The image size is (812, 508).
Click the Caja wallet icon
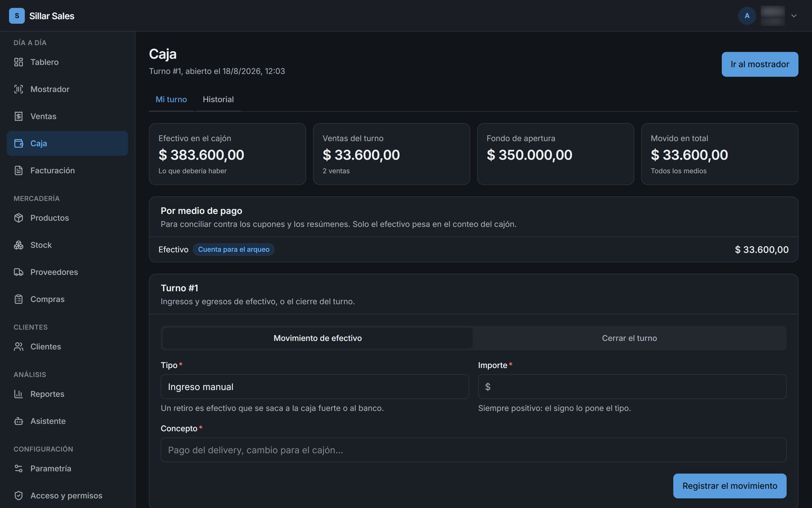[18, 143]
